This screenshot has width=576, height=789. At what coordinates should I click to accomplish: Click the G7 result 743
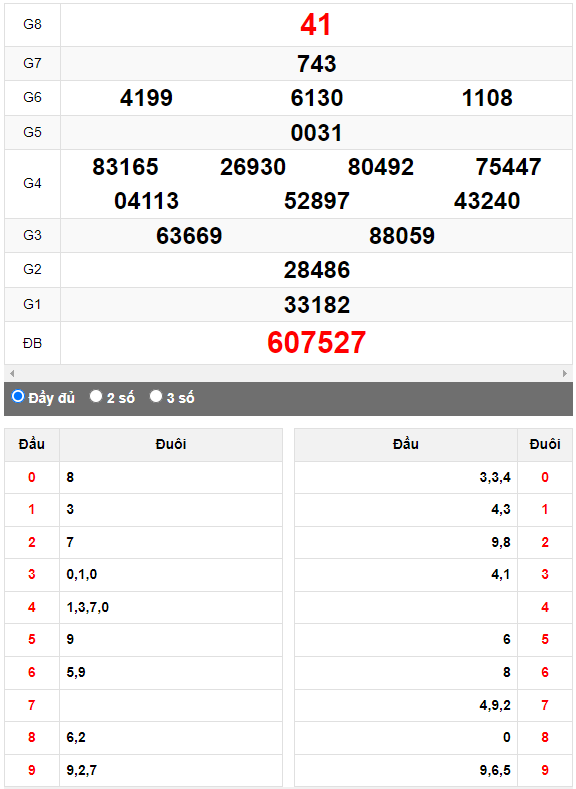pos(316,64)
